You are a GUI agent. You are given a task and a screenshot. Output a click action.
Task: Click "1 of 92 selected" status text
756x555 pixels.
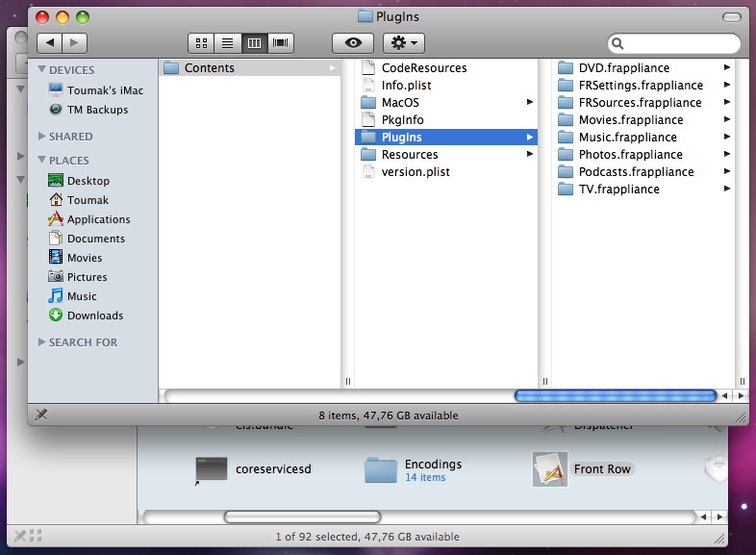(366, 537)
